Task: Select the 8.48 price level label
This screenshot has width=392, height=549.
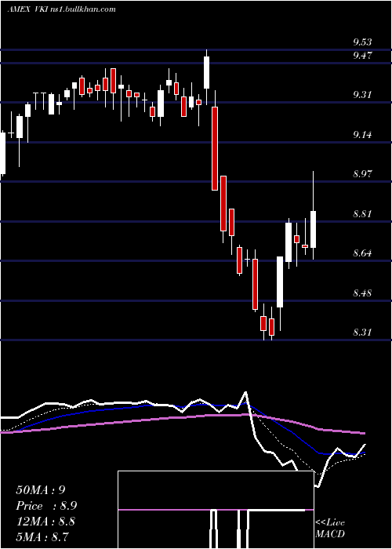Action: [x=362, y=293]
